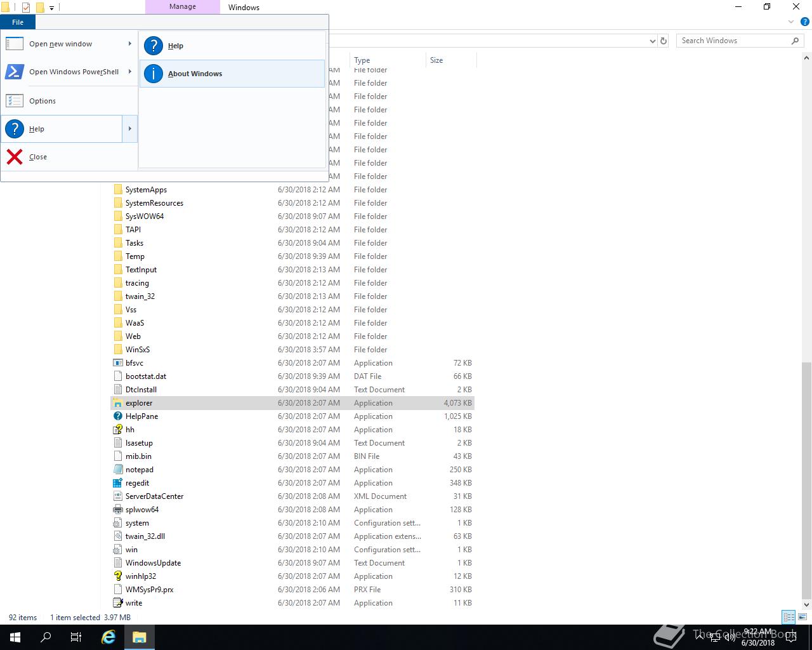Open Customize Quick Access Toolbar dropdown
812x650 pixels.
coord(51,8)
